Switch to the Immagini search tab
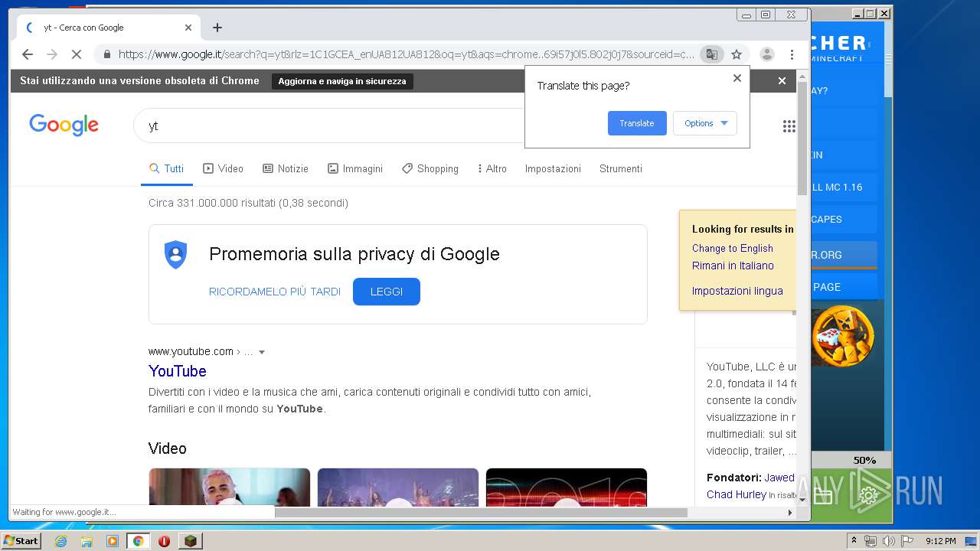The height and width of the screenshot is (551, 980). point(355,168)
